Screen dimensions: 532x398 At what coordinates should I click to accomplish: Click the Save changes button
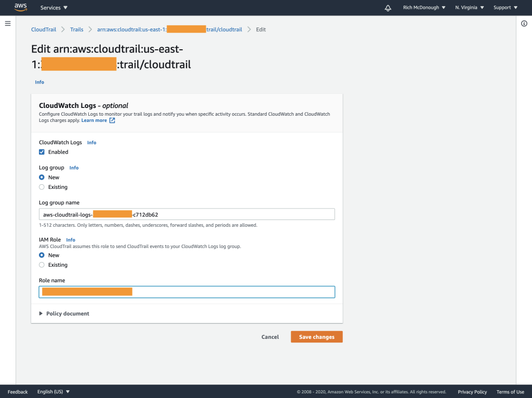[316, 336]
